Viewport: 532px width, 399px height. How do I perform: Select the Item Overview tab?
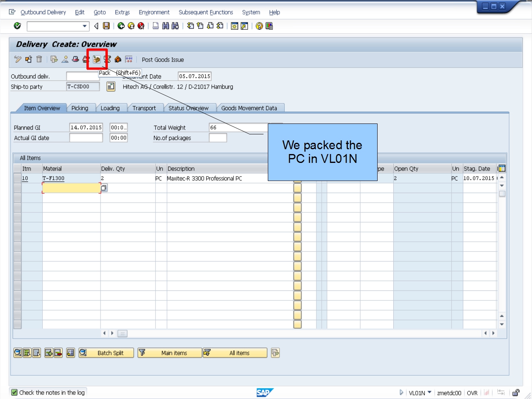[42, 108]
